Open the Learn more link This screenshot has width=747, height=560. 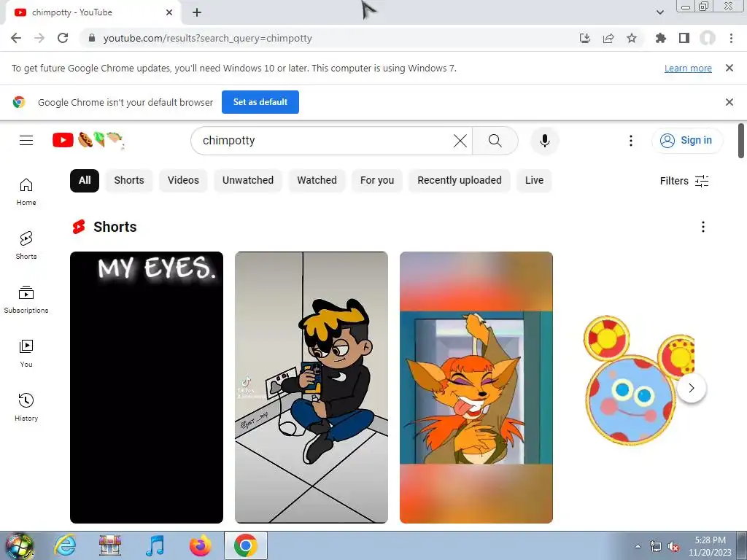(688, 68)
